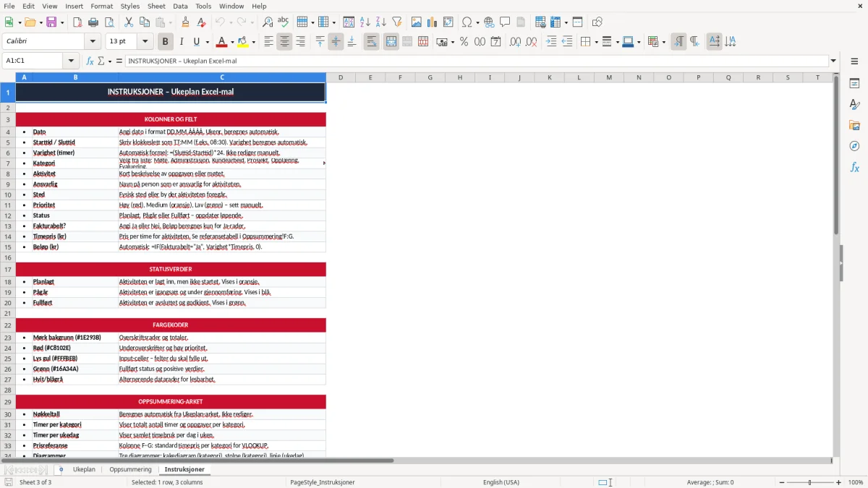Click the Format as Percent icon
Screen dimensions: 868x488
tap(464, 42)
